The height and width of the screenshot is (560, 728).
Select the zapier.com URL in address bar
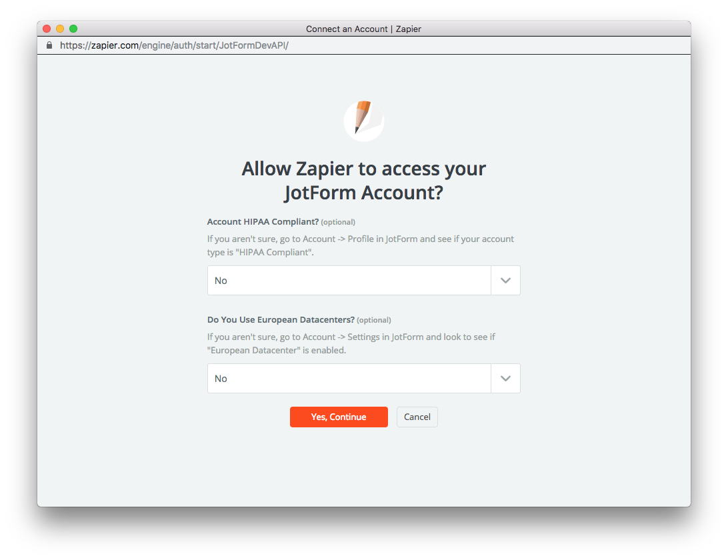click(174, 45)
